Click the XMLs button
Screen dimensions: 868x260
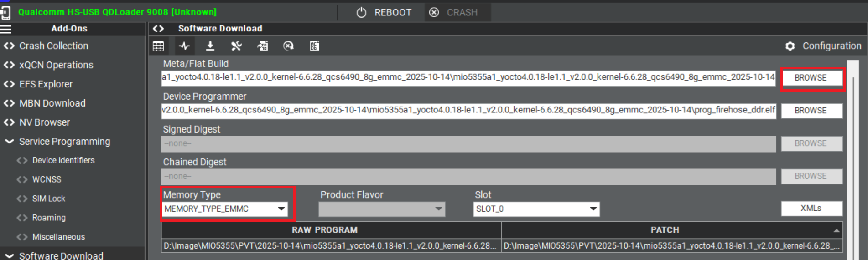click(x=811, y=209)
